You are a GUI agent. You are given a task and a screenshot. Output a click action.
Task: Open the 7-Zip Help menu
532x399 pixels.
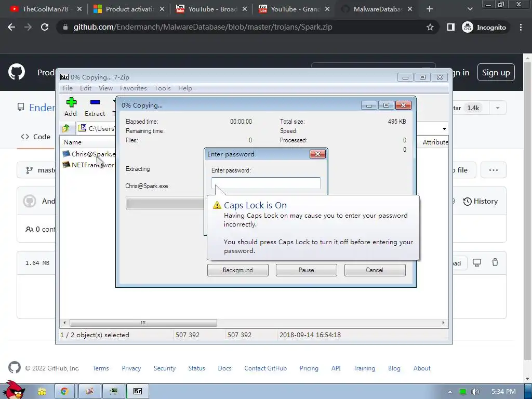[x=185, y=88]
